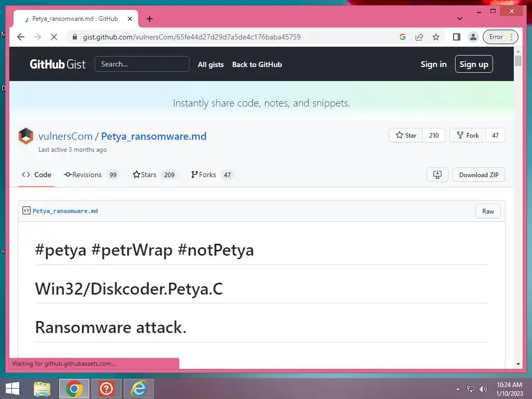Open the taskbar clock showing 10:24 AM
The width and height of the screenshot is (532, 399).
click(510, 389)
